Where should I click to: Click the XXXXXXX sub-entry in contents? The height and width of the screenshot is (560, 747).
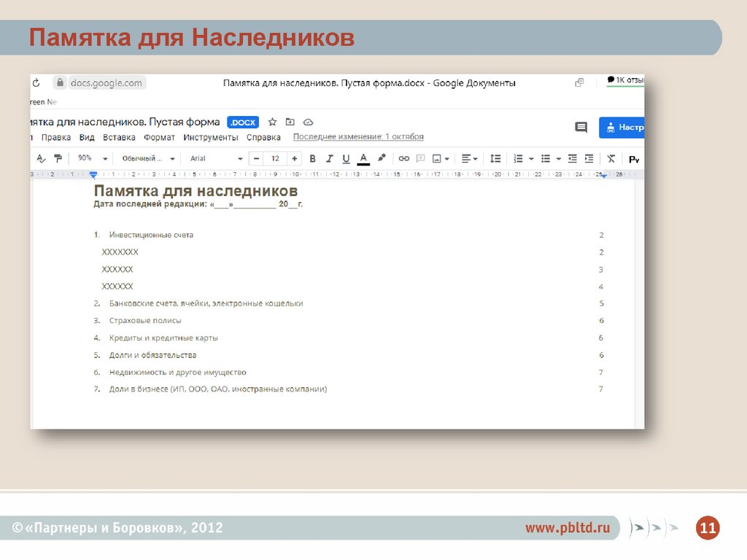tap(120, 252)
